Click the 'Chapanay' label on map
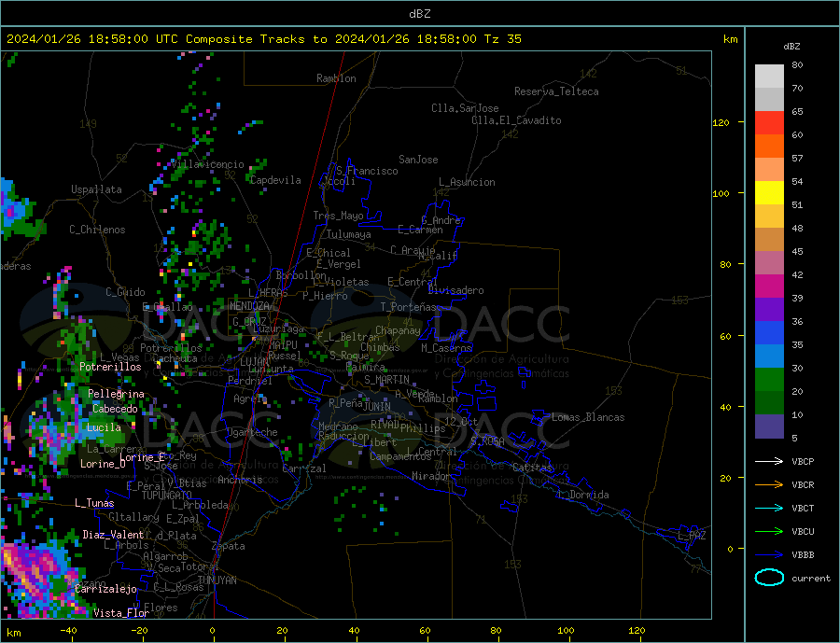 tap(398, 330)
